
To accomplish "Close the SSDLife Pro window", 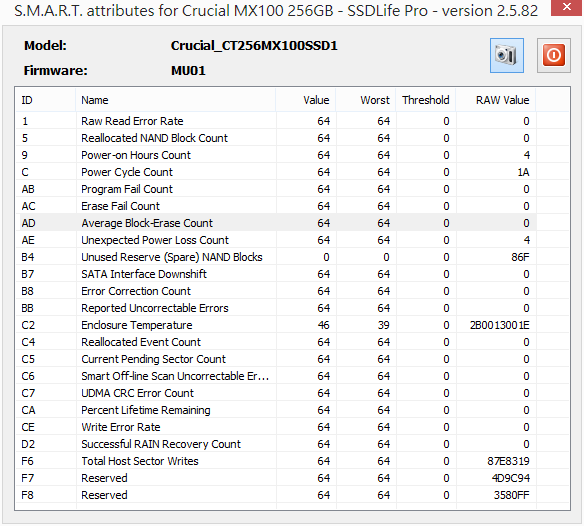I will click(567, 7).
